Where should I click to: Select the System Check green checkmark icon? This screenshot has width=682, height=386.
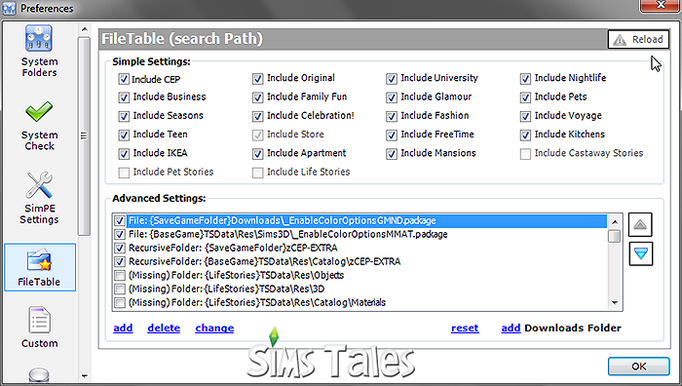click(x=39, y=112)
